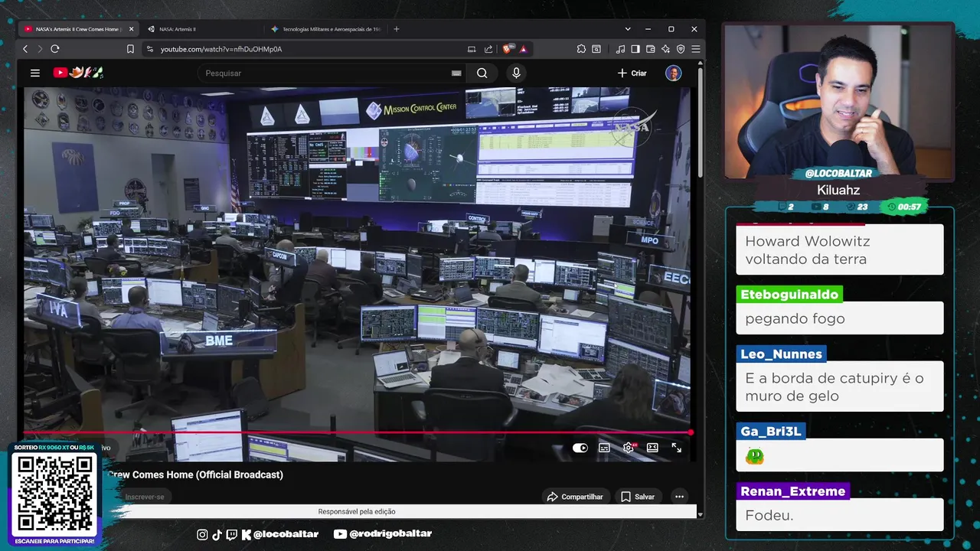Click the scrollbar down arrow
The width and height of the screenshot is (980, 551).
pyautogui.click(x=700, y=514)
